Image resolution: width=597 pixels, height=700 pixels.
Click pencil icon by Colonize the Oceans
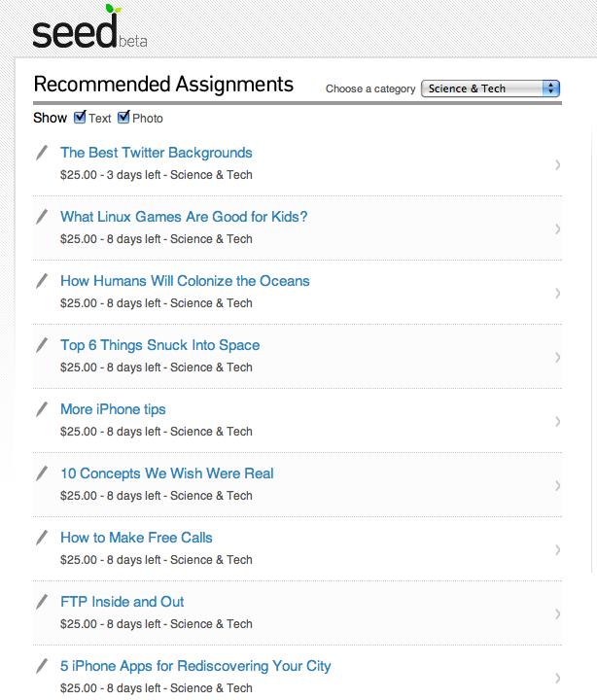point(42,281)
